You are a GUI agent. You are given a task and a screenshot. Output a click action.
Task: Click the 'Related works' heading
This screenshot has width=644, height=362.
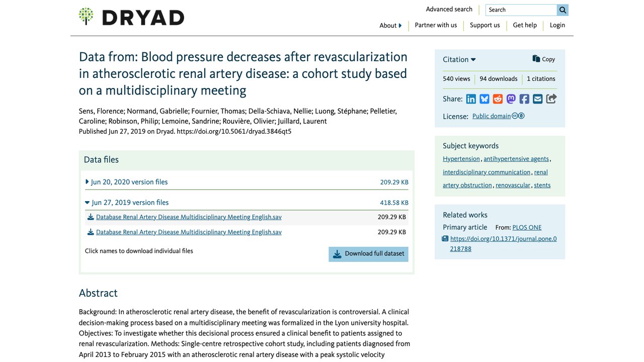click(465, 215)
